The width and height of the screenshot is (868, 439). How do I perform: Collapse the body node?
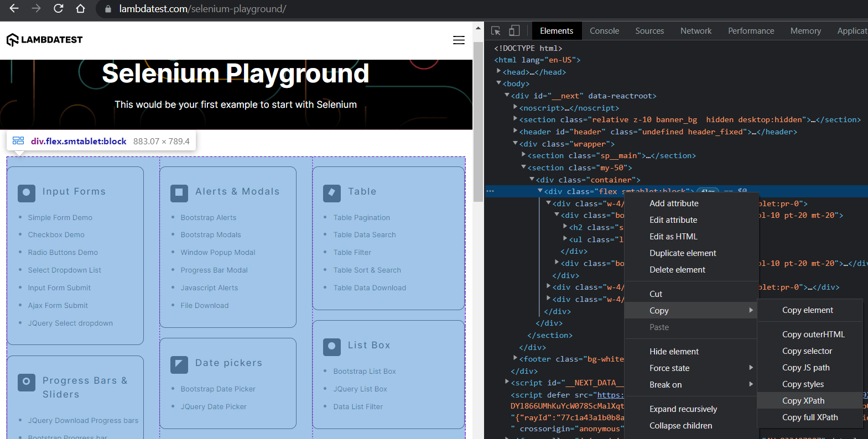(x=498, y=83)
